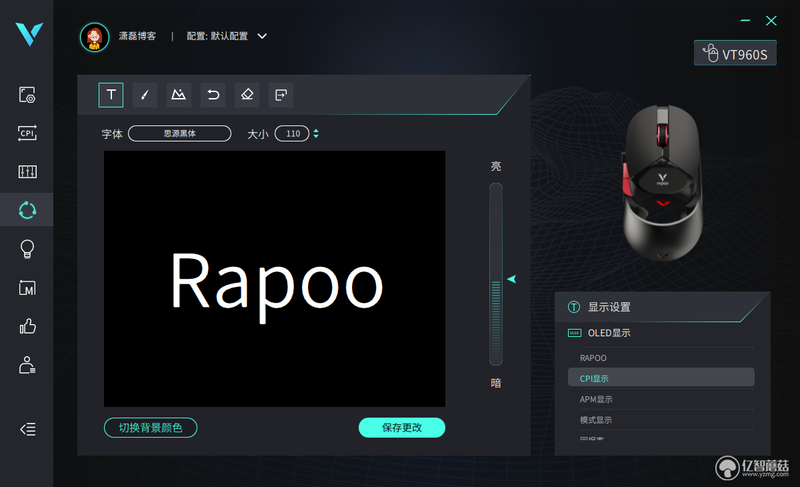Click the 保存更改 save button

pyautogui.click(x=402, y=428)
